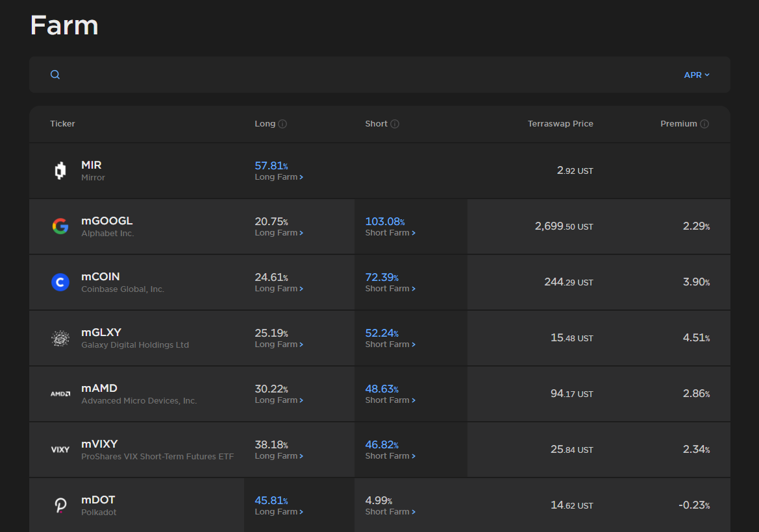Click the 4.99% short APR value
759x532 pixels.
pos(379,501)
